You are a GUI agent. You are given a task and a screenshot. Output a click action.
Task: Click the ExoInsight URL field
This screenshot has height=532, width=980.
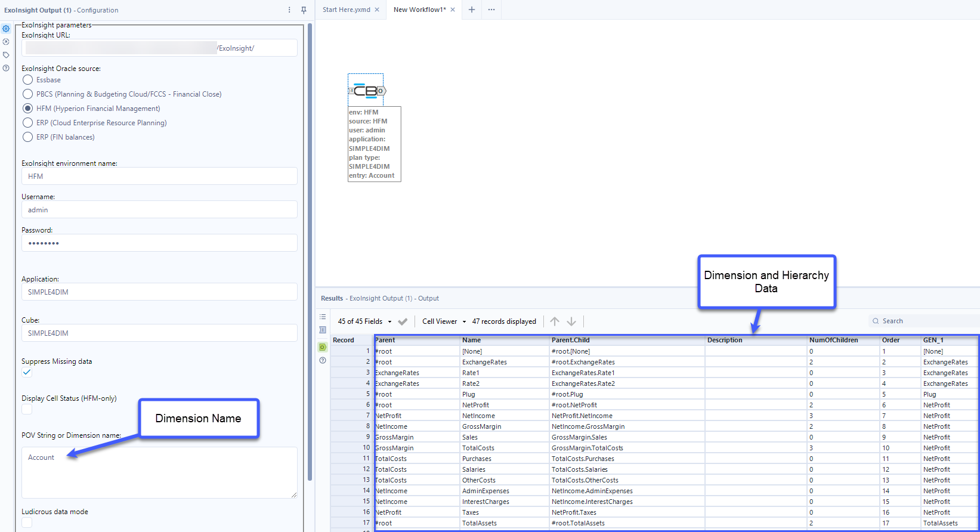tap(159, 48)
